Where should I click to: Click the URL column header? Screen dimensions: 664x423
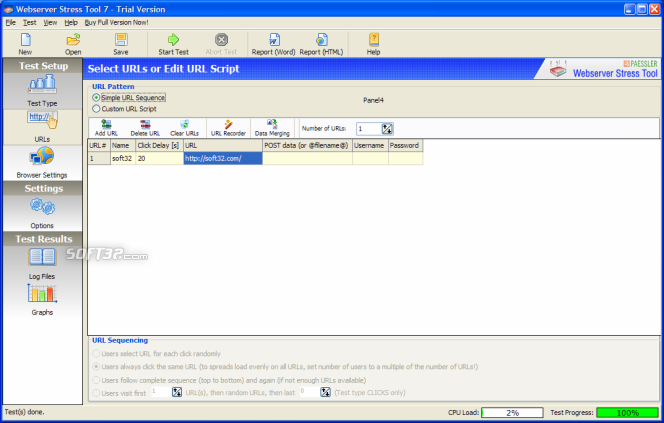click(x=223, y=145)
